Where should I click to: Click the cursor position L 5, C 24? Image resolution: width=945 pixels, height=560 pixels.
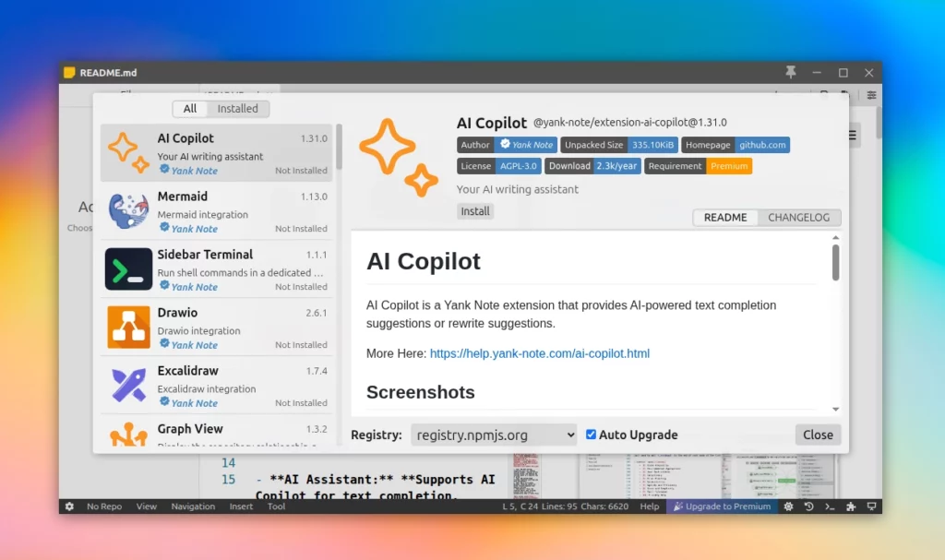coord(520,506)
